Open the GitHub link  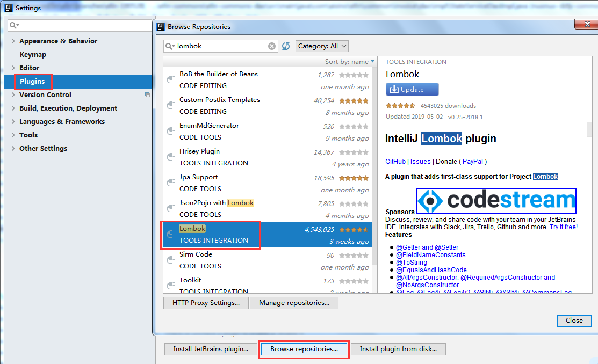click(395, 162)
